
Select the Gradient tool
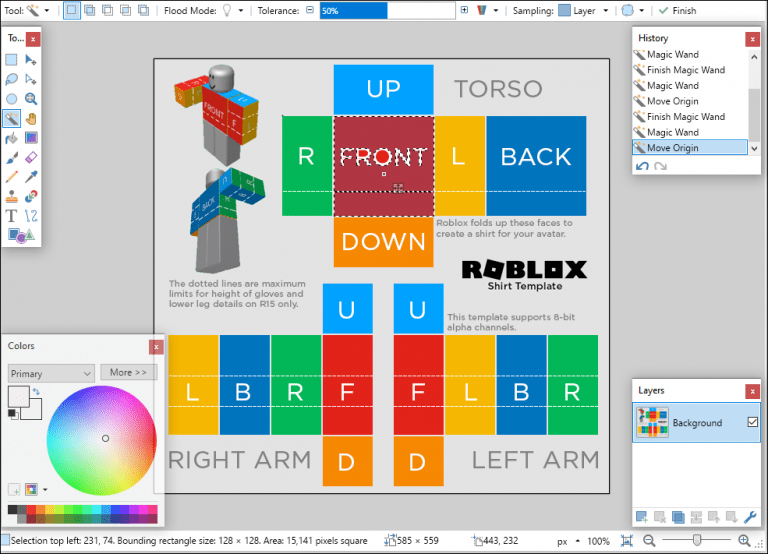pos(30,138)
